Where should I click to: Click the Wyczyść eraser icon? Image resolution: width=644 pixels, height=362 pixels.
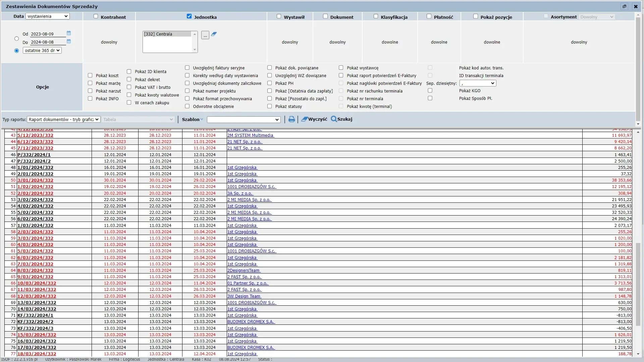pyautogui.click(x=304, y=119)
